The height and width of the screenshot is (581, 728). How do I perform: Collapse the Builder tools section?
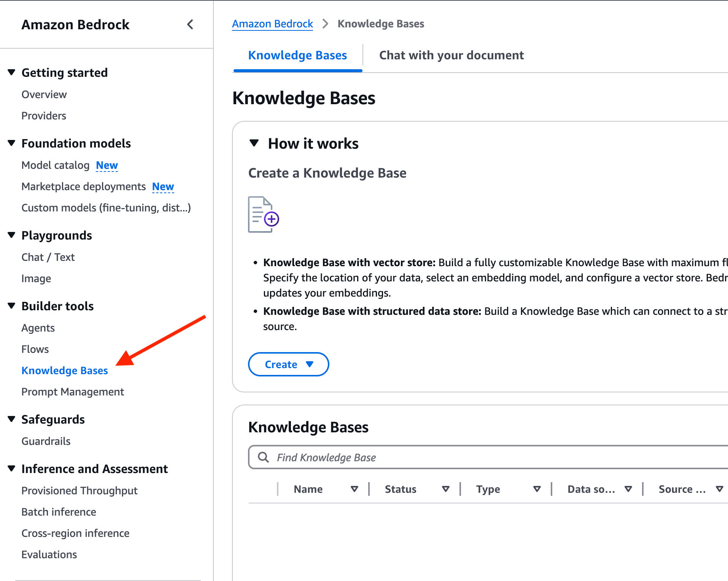coord(11,306)
